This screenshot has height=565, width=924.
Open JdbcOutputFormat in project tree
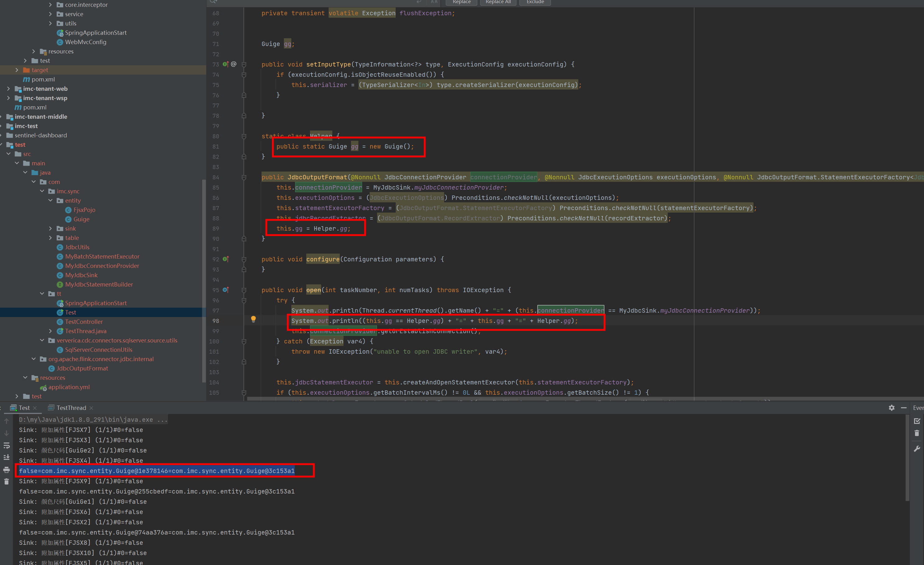tap(82, 368)
